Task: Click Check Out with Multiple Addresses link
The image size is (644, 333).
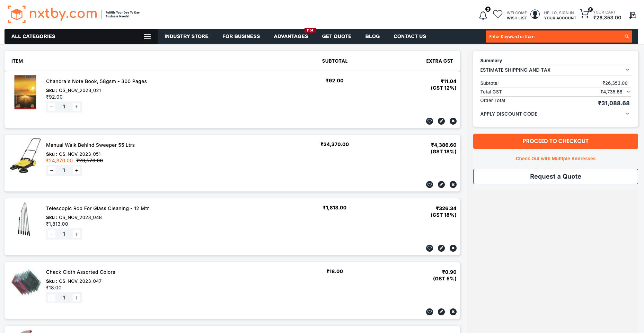Action: [x=555, y=159]
